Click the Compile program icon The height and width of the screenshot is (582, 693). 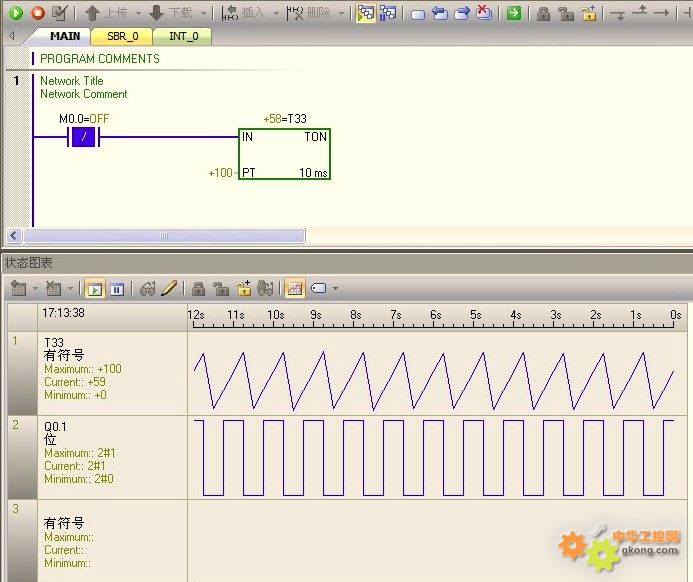[59, 13]
